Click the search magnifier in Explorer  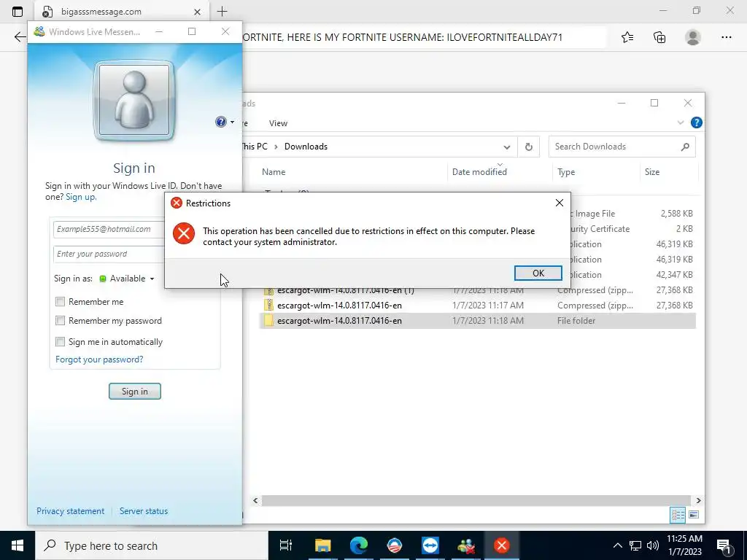click(x=685, y=147)
